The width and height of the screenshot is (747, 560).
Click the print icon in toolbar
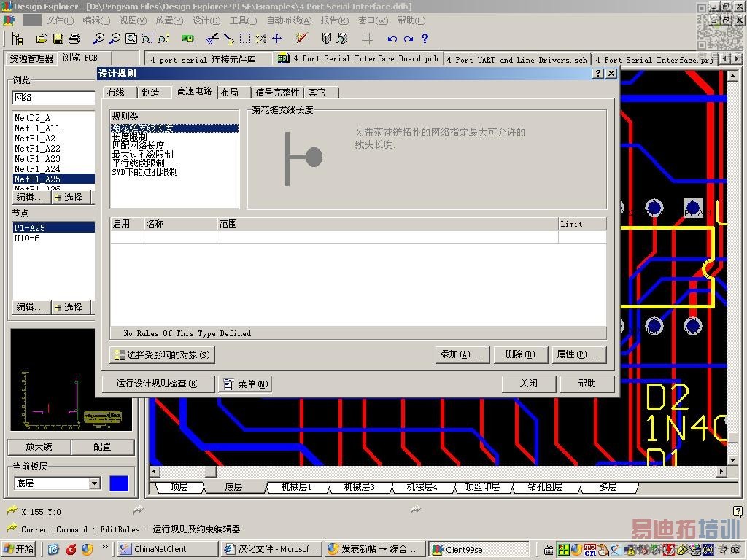coord(74,39)
